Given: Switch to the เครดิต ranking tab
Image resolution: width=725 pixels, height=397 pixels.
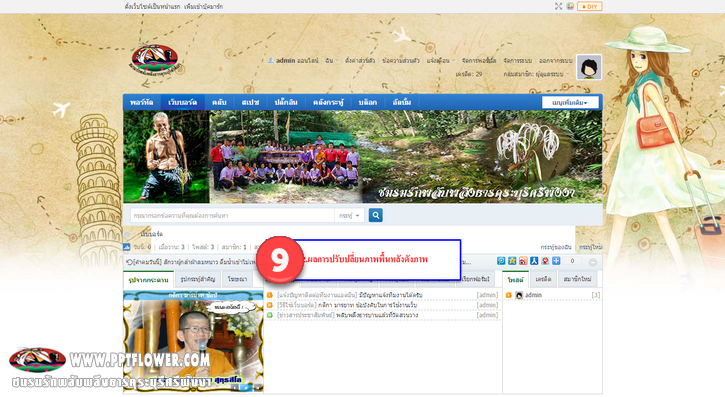Looking at the screenshot, I should click(543, 279).
